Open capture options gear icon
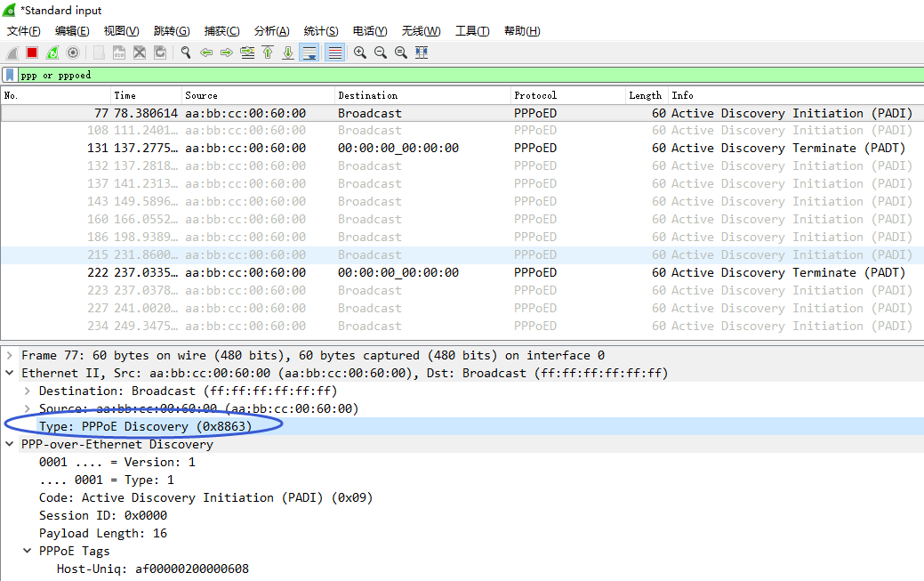This screenshot has width=924, height=581. (x=73, y=52)
